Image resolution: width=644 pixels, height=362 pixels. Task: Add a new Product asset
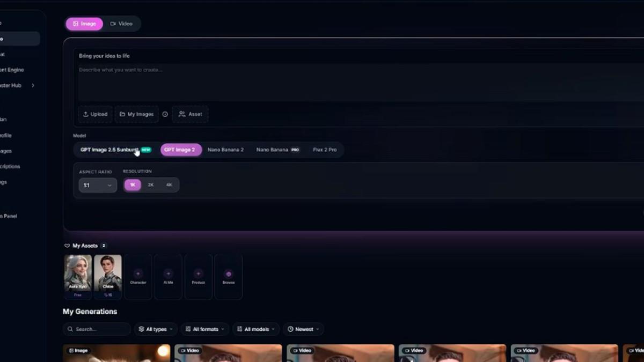[198, 276]
